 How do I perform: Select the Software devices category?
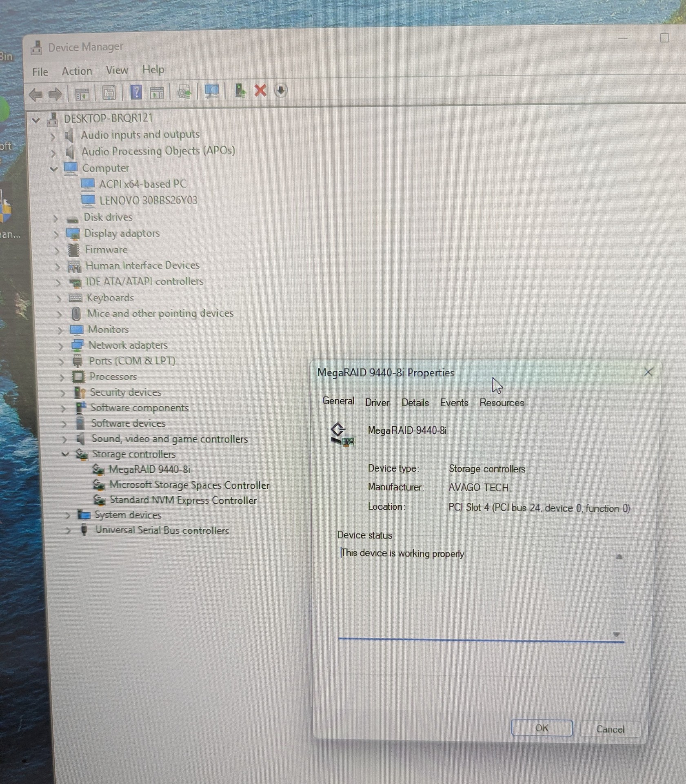tap(128, 423)
